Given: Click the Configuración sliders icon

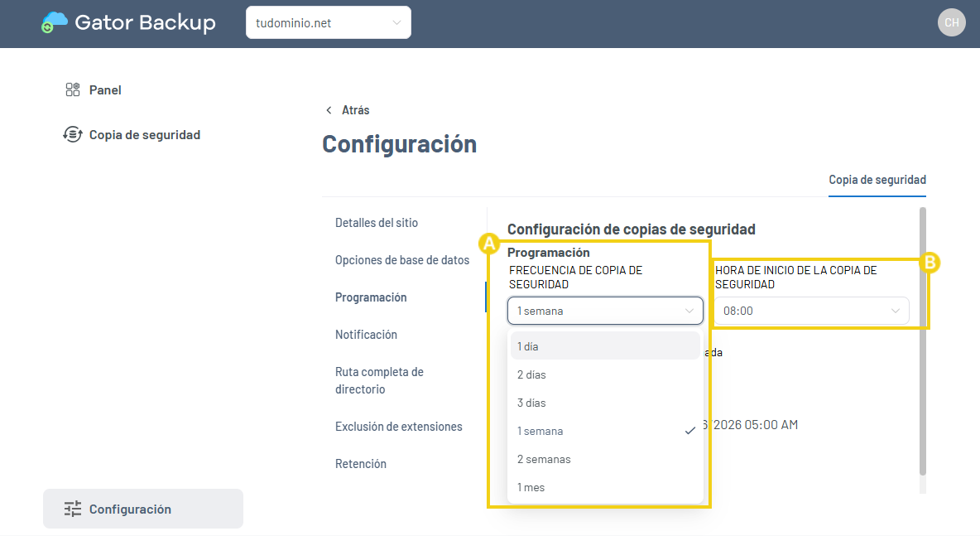Looking at the screenshot, I should [x=73, y=509].
